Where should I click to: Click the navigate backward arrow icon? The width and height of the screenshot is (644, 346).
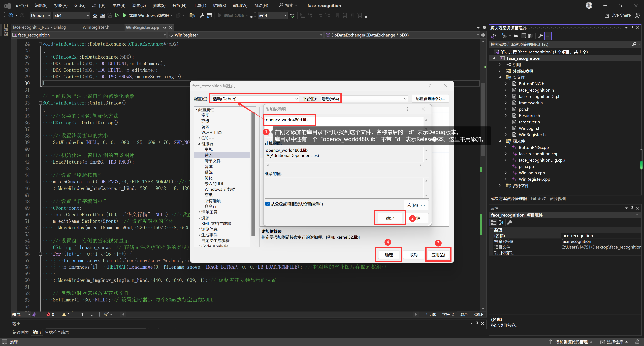click(11, 16)
